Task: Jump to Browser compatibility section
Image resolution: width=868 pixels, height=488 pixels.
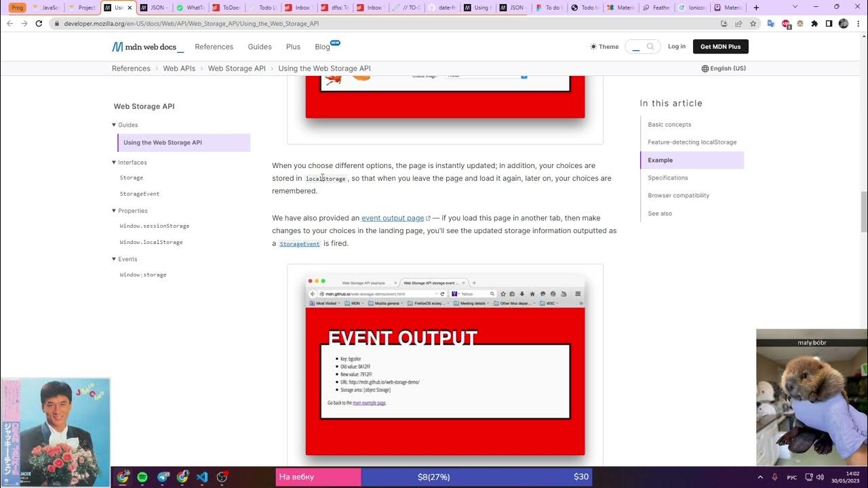Action: pyautogui.click(x=678, y=195)
